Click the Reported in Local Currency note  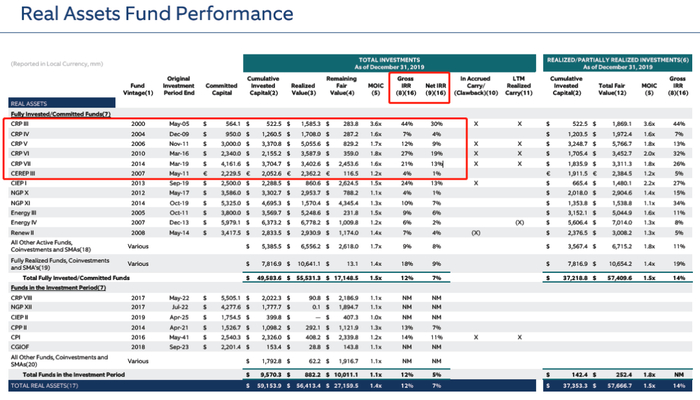(x=57, y=64)
